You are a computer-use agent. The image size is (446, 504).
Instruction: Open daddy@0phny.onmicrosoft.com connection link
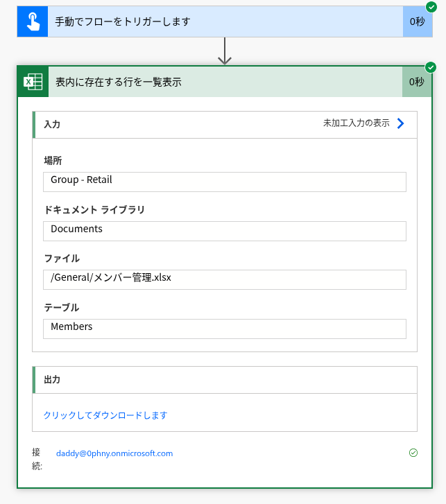click(x=114, y=453)
